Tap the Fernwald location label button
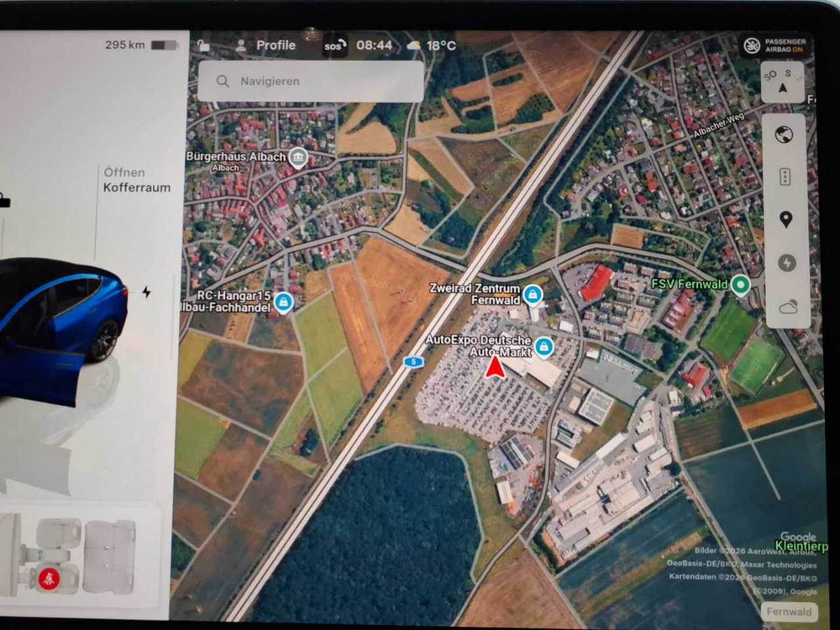 [789, 612]
